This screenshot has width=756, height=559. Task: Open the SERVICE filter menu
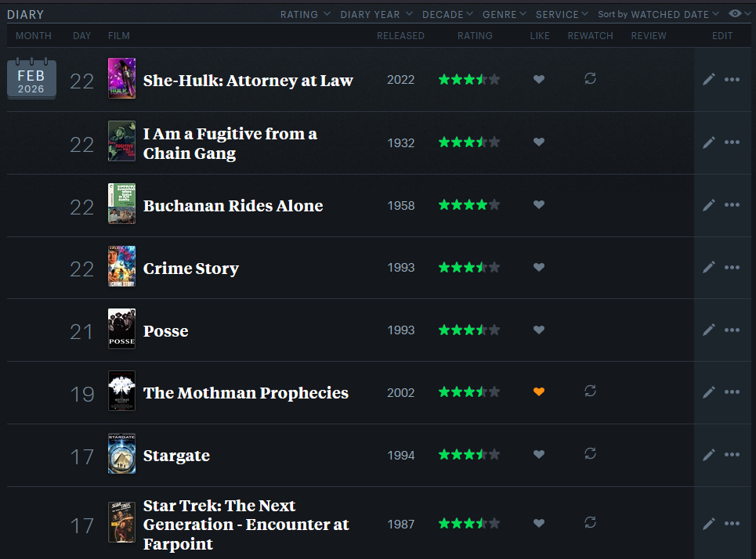[x=562, y=14]
